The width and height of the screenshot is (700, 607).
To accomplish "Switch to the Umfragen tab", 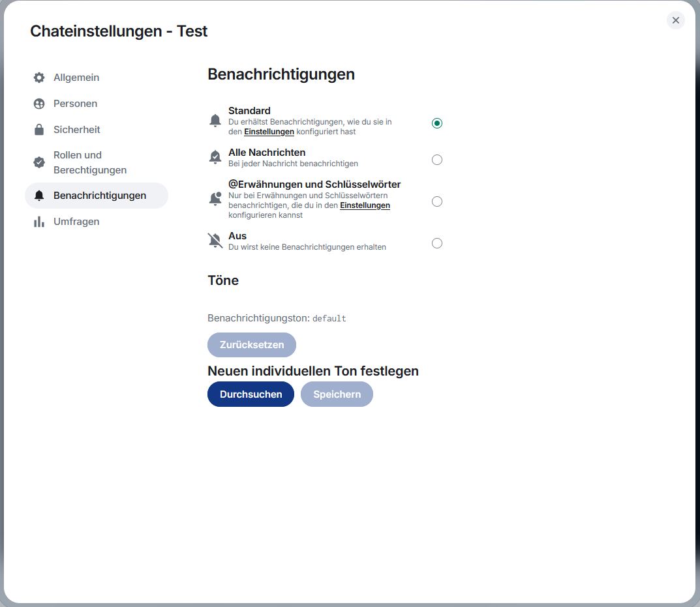I will pyautogui.click(x=76, y=222).
